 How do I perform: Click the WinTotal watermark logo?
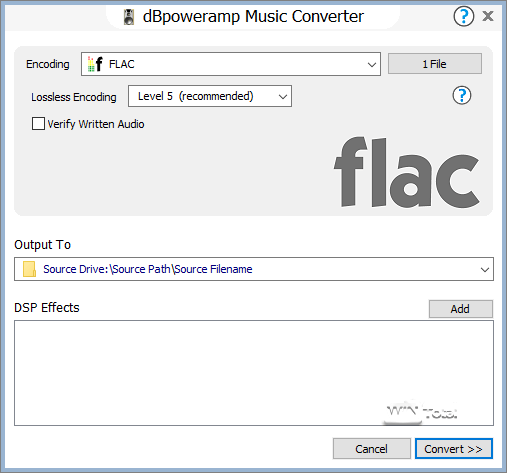421,412
